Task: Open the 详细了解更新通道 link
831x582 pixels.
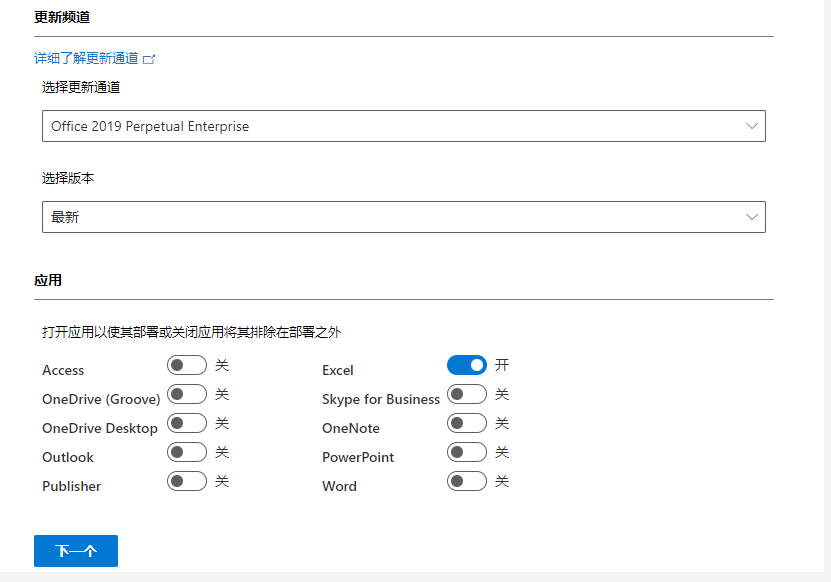Action: [x=86, y=59]
